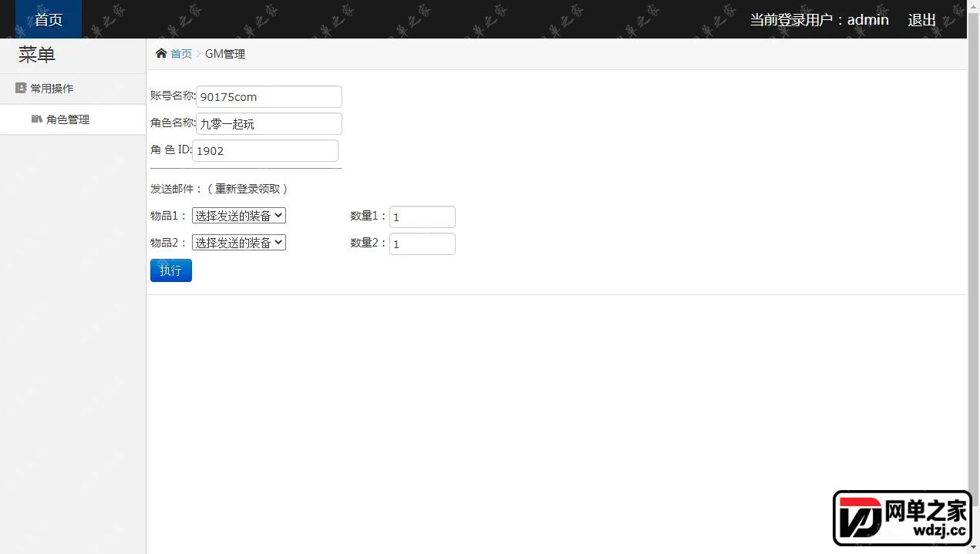Click GM管理 breadcrumb text
Image resolution: width=980 pixels, height=554 pixels.
click(225, 54)
